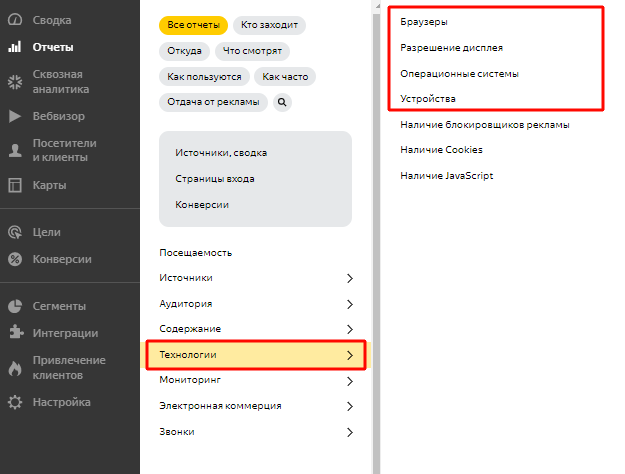Open Сквозная аналитика via its icon
The image size is (625, 474).
15,81
